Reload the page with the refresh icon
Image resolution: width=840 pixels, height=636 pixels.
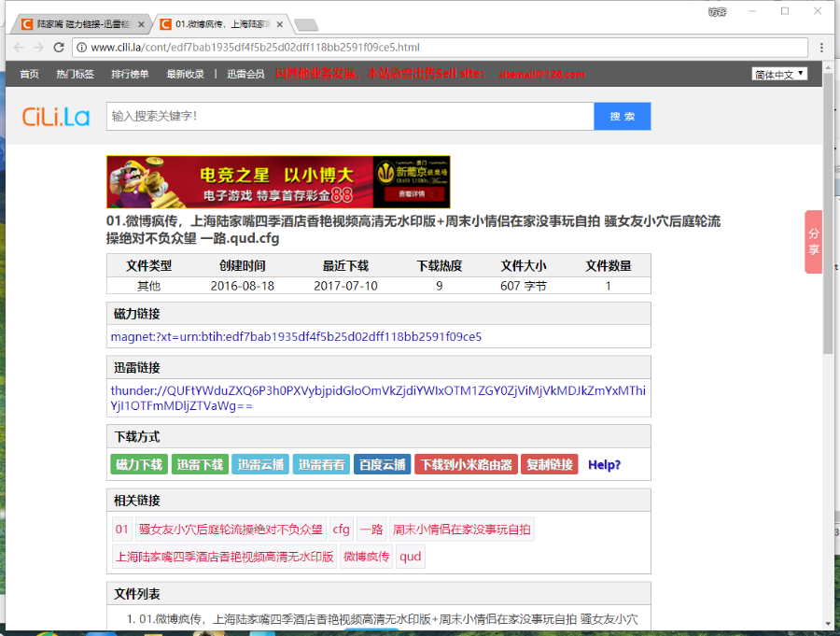tap(59, 48)
